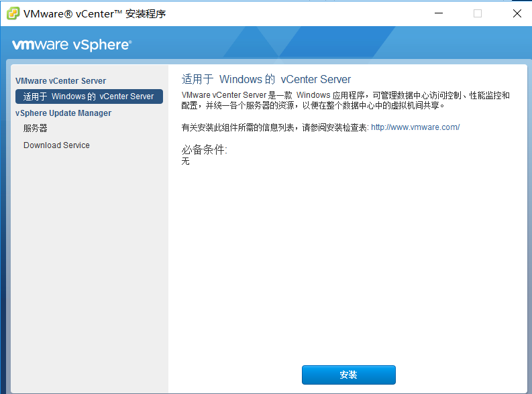Select 适用于 Windows 的 vCenter Server sidebar item
532x394 pixels.
[x=89, y=96]
